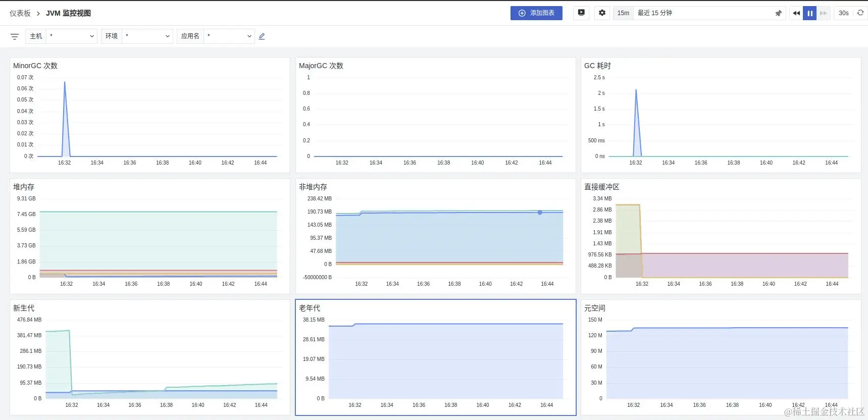The width and height of the screenshot is (868, 420).
Task: Click the manual refresh icon
Action: click(860, 13)
